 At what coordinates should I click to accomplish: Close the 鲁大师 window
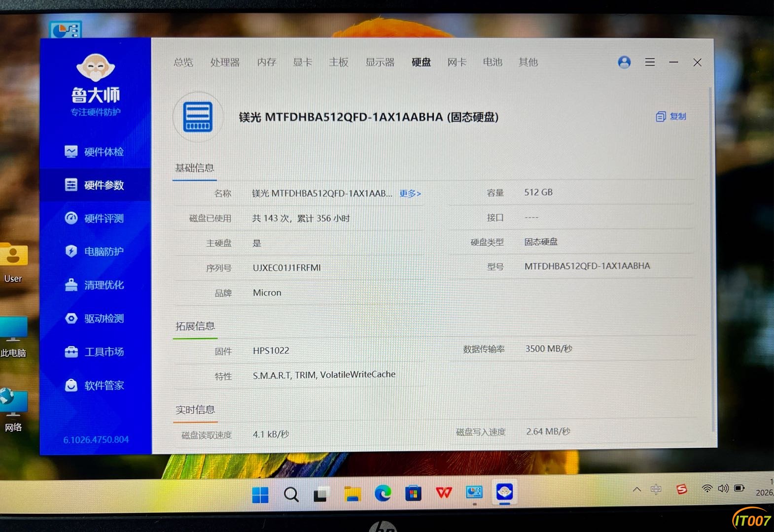tap(697, 63)
